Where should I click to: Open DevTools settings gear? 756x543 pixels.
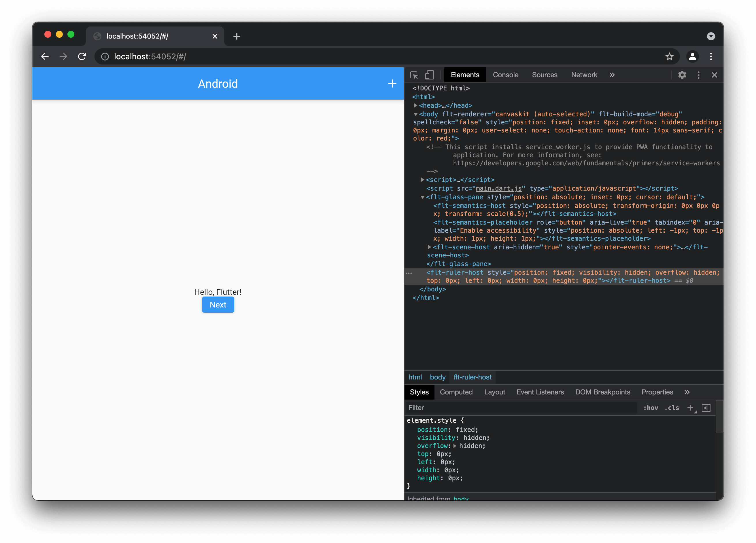click(682, 75)
